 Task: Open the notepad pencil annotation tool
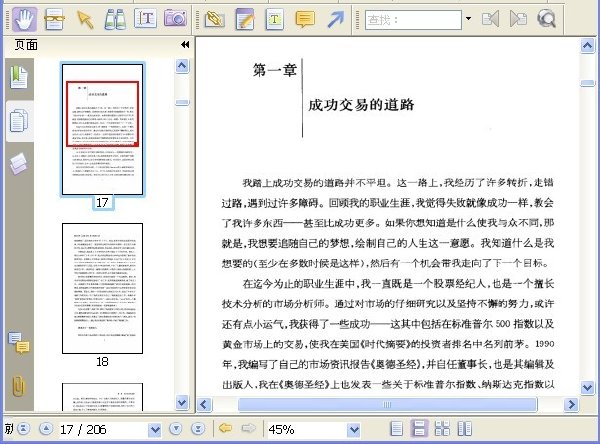click(x=245, y=19)
